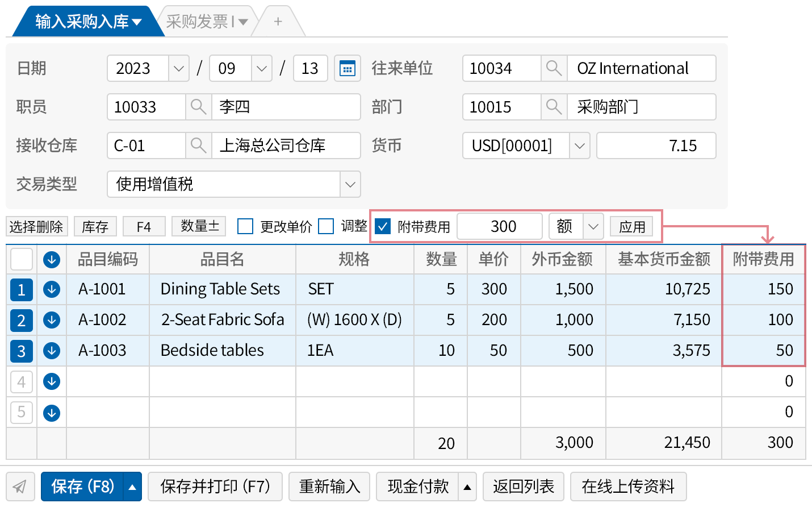Click the search icon next to 往来单位 code 10034
Image resolution: width=812 pixels, height=507 pixels.
pos(554,69)
